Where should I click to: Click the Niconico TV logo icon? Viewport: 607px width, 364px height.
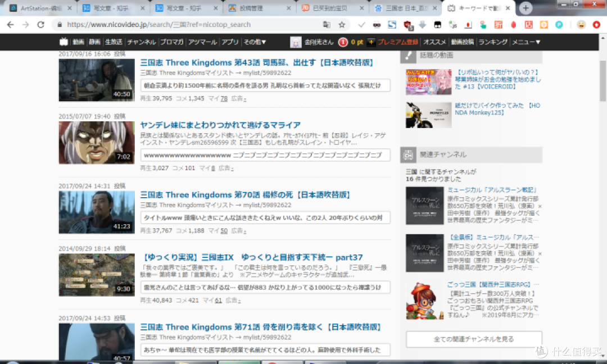point(64,42)
